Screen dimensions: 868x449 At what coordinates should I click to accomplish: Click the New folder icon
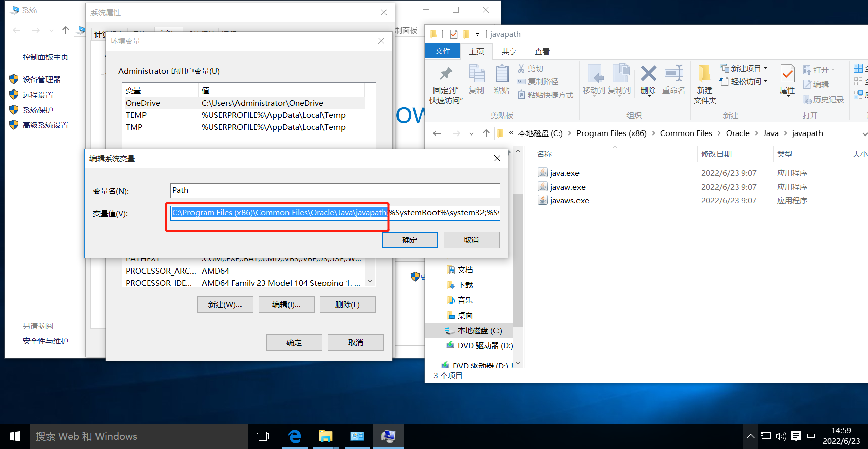704,74
